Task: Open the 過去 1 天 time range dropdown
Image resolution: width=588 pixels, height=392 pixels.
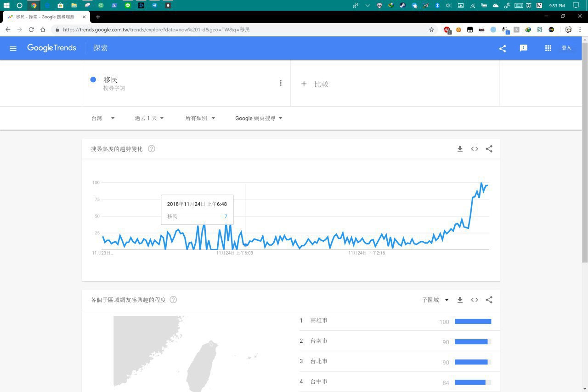Action: pyautogui.click(x=149, y=118)
